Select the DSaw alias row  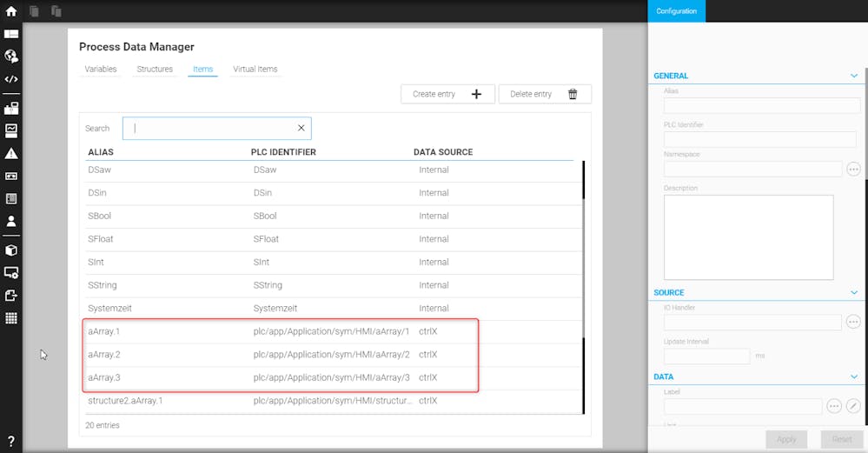coord(334,170)
